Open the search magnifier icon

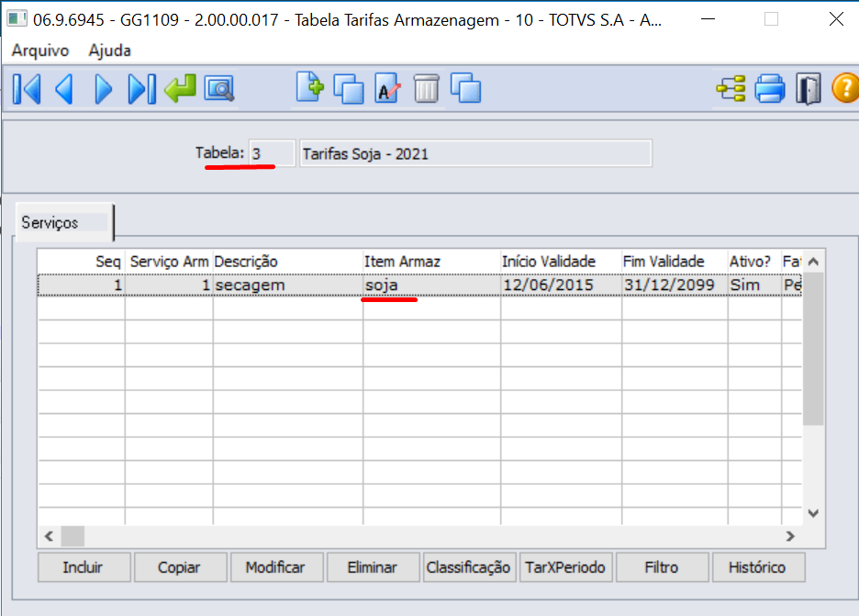click(219, 89)
